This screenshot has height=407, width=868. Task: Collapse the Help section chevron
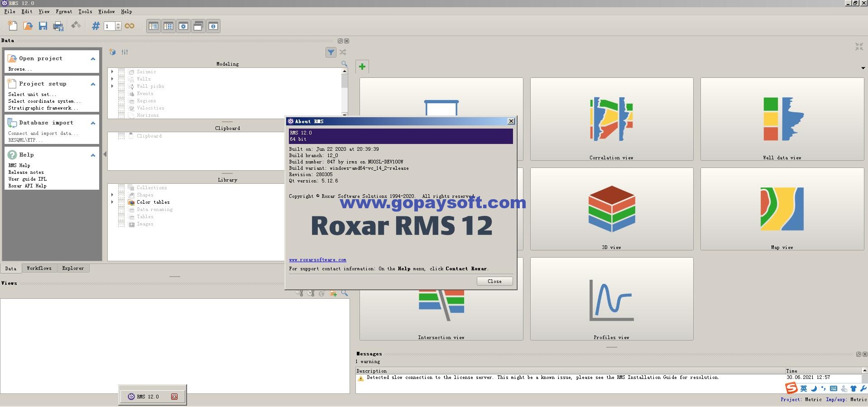(93, 155)
